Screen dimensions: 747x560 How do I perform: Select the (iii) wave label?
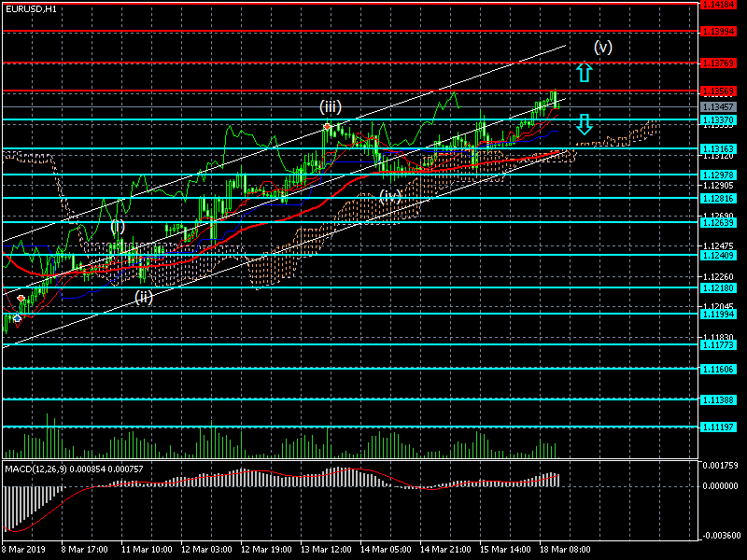(x=331, y=106)
